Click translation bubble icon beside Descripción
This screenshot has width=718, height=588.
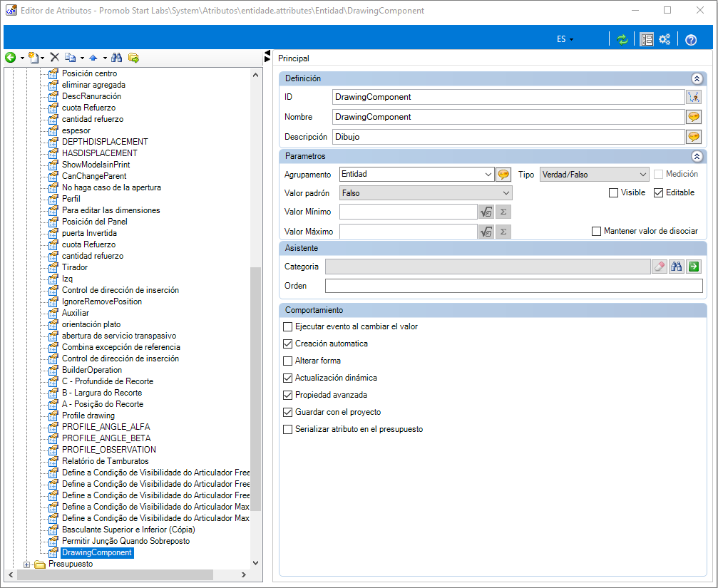(694, 137)
